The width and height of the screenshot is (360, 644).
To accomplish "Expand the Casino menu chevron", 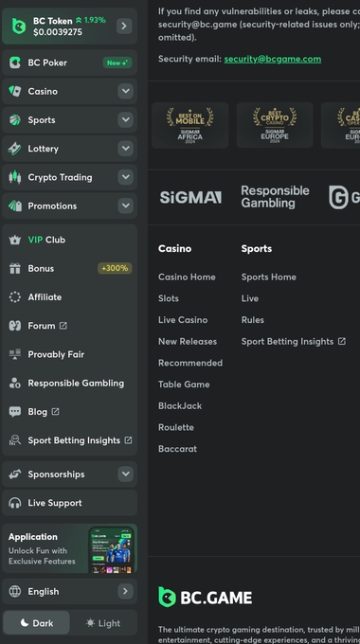I will point(125,91).
